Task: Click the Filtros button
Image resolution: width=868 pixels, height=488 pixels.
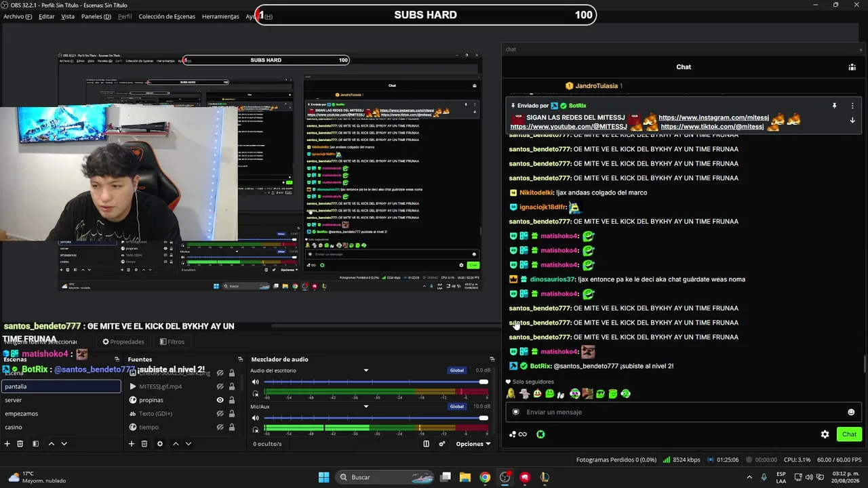Action: click(x=172, y=342)
